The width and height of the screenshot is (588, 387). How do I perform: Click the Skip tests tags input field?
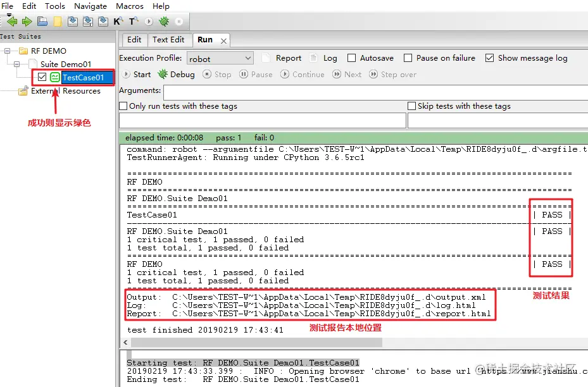pyautogui.click(x=497, y=121)
